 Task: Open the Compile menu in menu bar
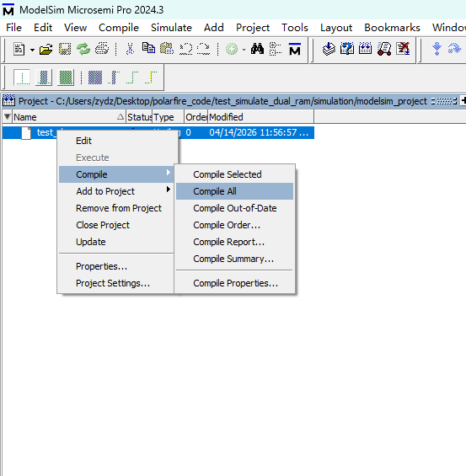pyautogui.click(x=119, y=28)
